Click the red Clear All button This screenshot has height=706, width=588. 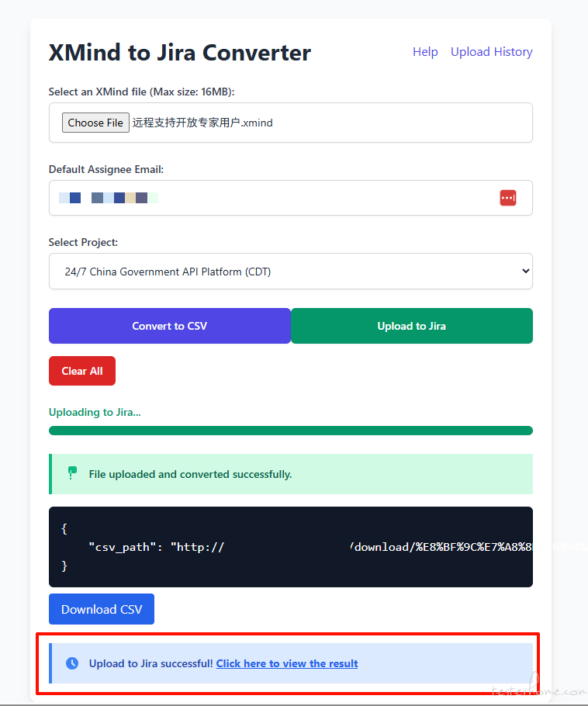82,371
